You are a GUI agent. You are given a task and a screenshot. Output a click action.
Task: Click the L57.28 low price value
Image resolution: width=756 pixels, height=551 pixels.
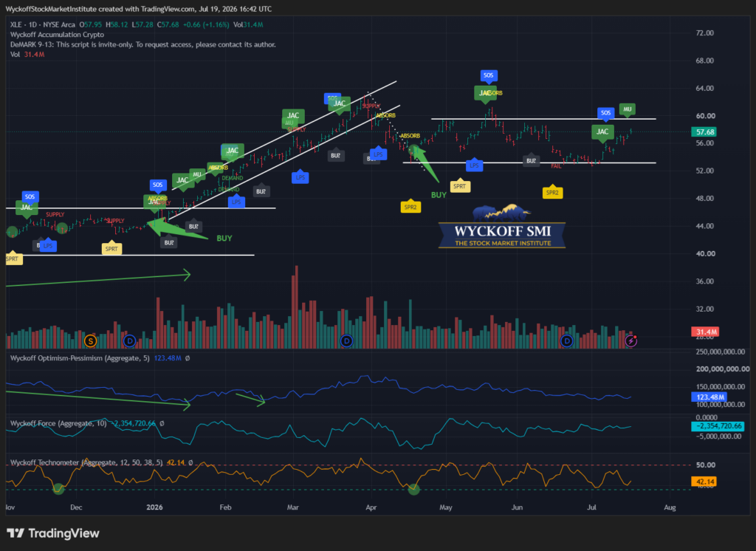coord(142,24)
